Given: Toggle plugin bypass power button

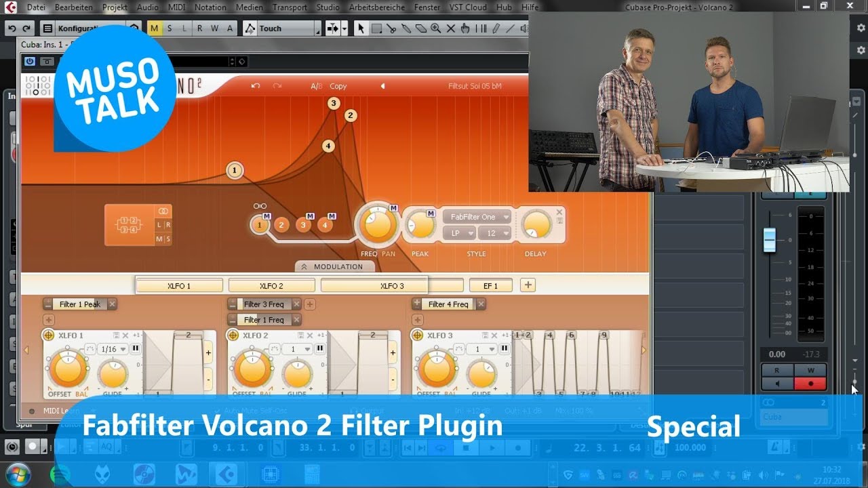Looking at the screenshot, I should (x=30, y=61).
